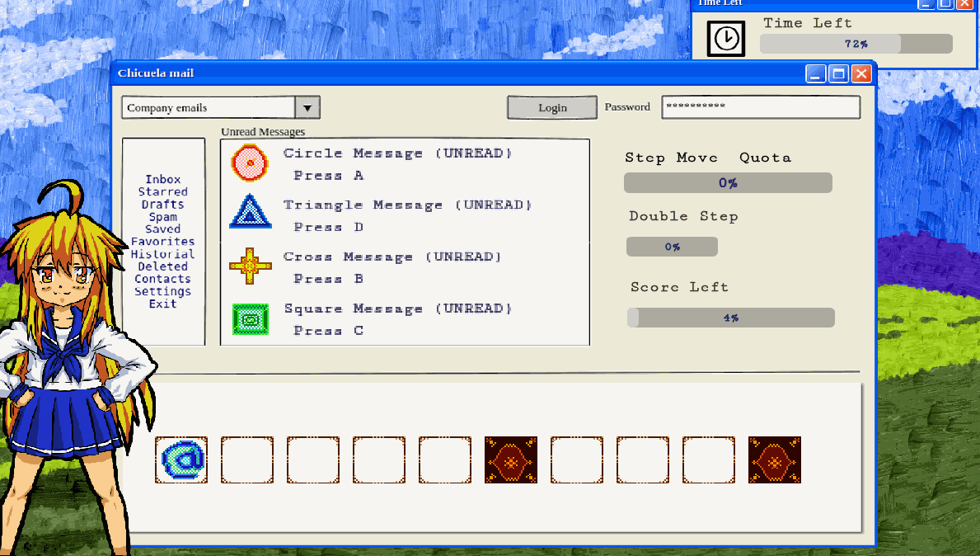Click the Time Left 72% progress bar
The height and width of the screenshot is (556, 980).
click(856, 44)
